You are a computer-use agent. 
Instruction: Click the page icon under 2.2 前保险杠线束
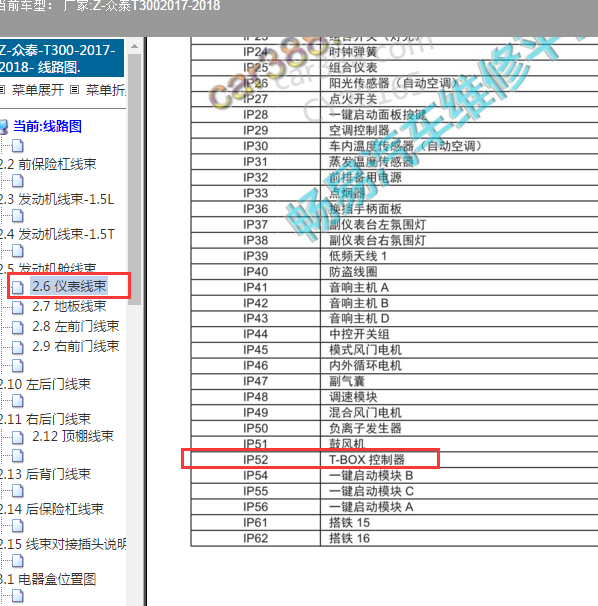point(17,181)
